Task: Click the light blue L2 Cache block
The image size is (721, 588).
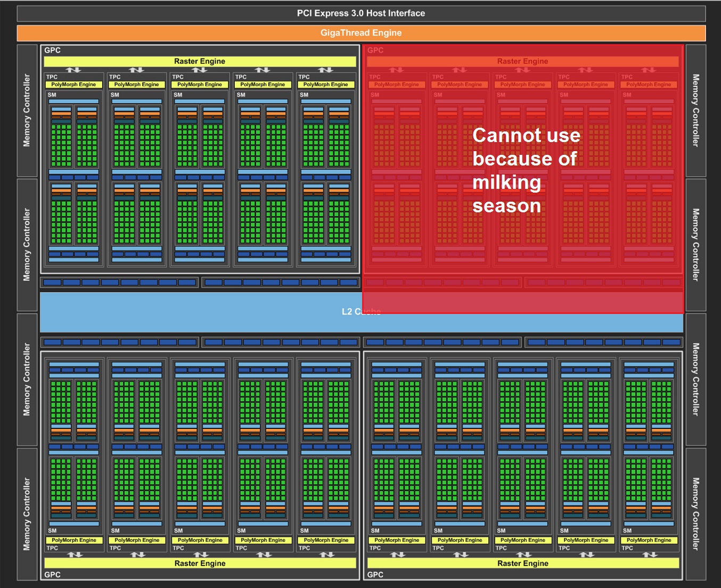Action: (361, 312)
